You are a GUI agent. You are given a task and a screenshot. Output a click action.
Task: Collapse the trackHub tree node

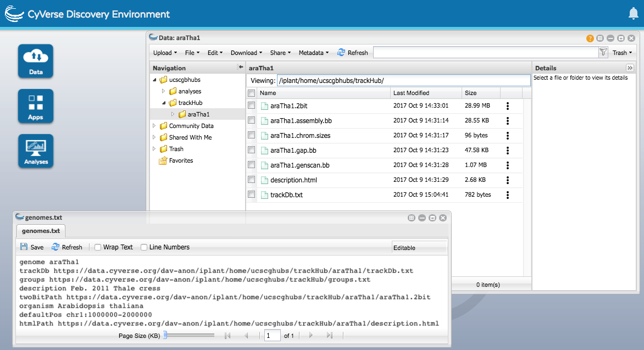(x=163, y=103)
